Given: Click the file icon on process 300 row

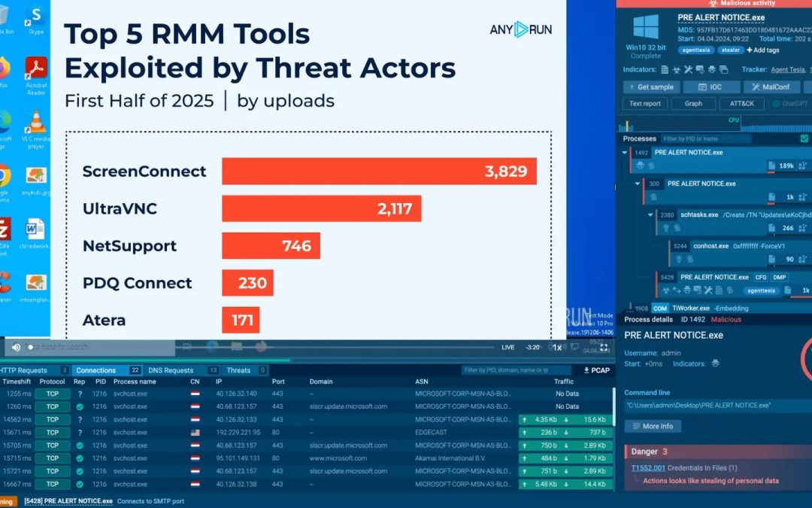Looking at the screenshot, I should (771, 197).
